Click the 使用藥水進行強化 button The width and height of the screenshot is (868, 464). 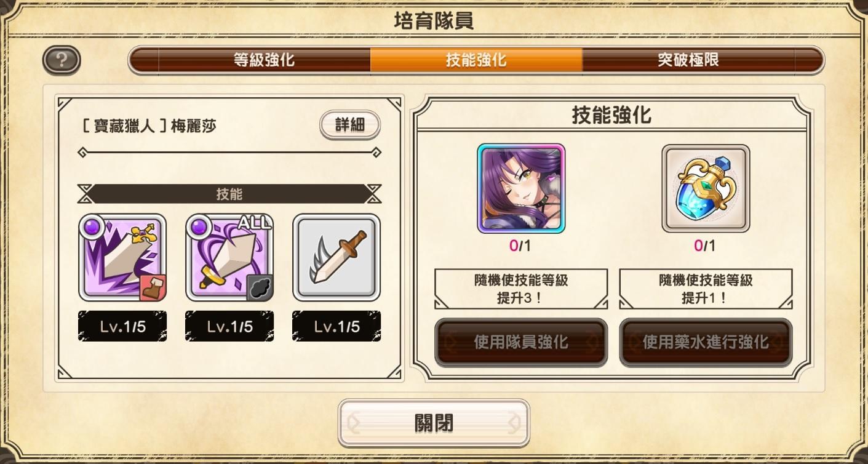706,342
